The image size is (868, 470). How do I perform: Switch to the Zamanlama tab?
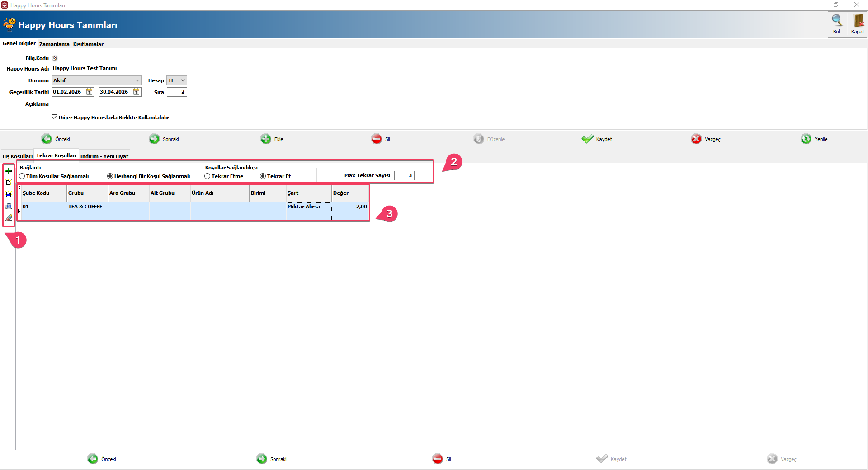click(x=54, y=44)
